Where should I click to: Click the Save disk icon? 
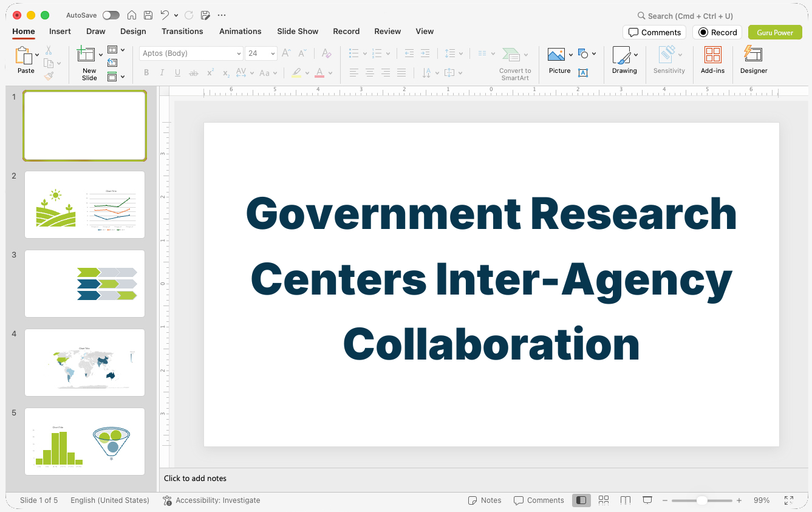(148, 15)
